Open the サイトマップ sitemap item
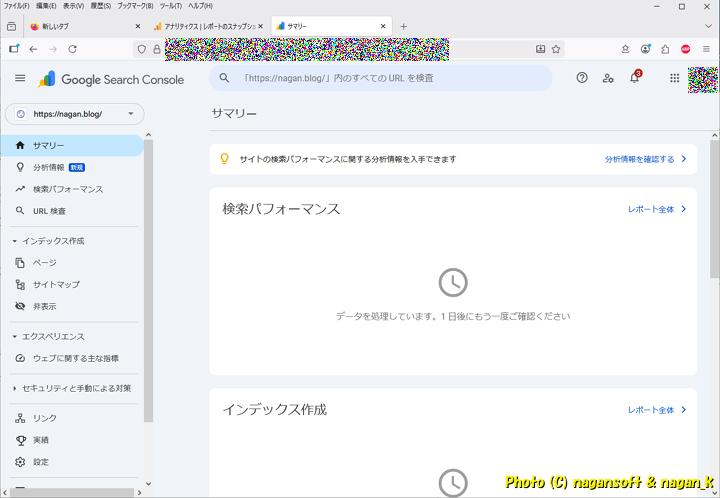The image size is (720, 498). click(x=56, y=284)
